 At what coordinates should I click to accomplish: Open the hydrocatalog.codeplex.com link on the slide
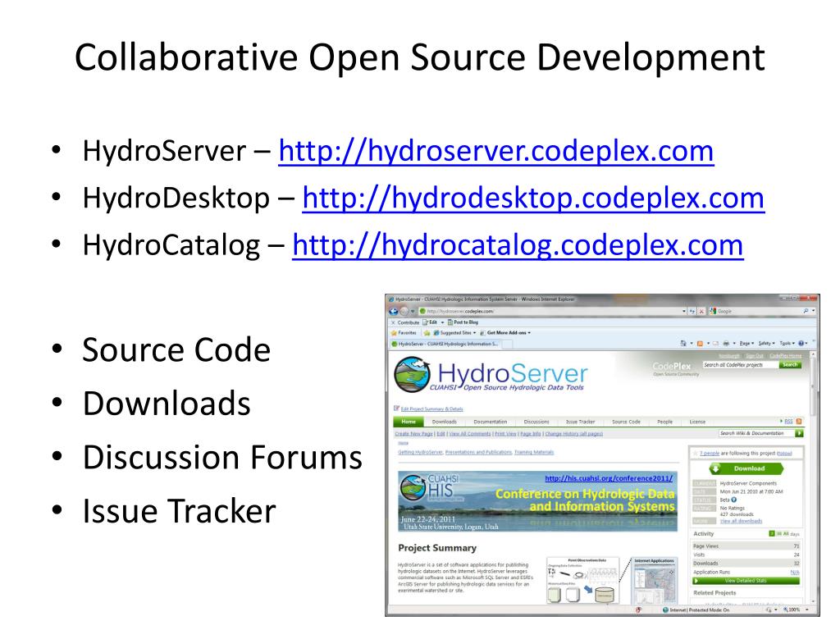pyautogui.click(x=518, y=245)
